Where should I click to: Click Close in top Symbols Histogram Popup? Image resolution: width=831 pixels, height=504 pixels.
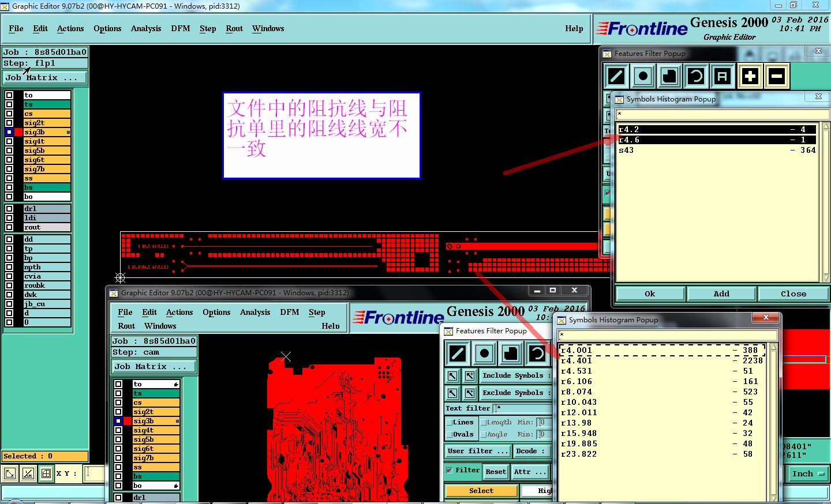click(x=793, y=294)
